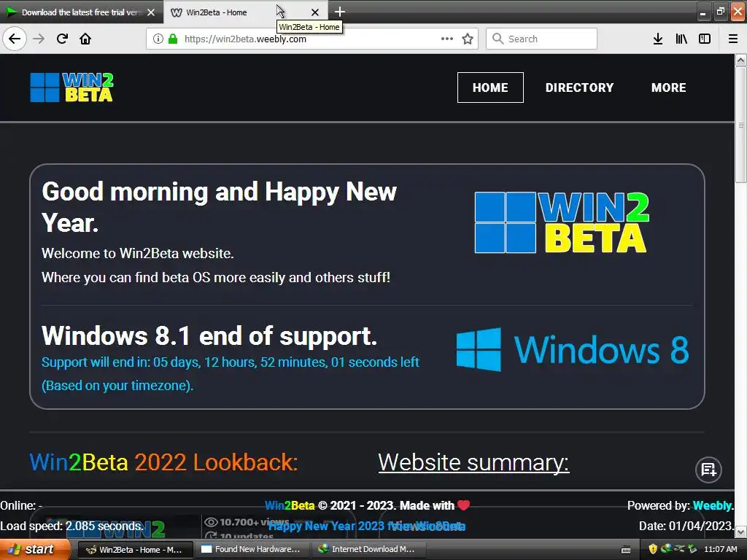Click the Win2Beta logo in site header
The width and height of the screenshot is (747, 560).
coord(72,87)
